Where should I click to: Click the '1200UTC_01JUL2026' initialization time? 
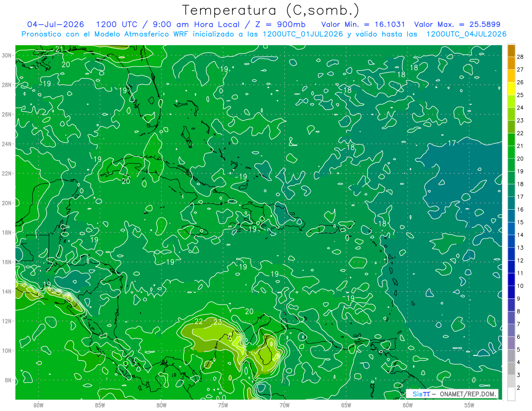[x=303, y=34]
